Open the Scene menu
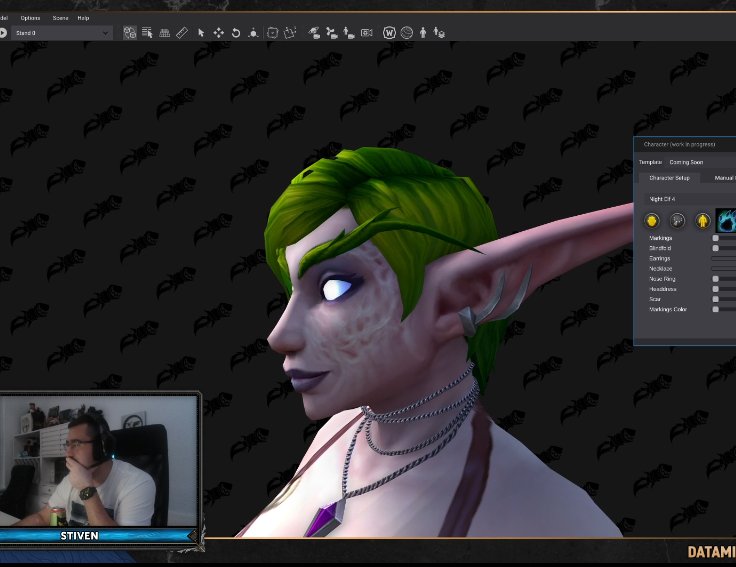736x567 pixels. coord(61,18)
